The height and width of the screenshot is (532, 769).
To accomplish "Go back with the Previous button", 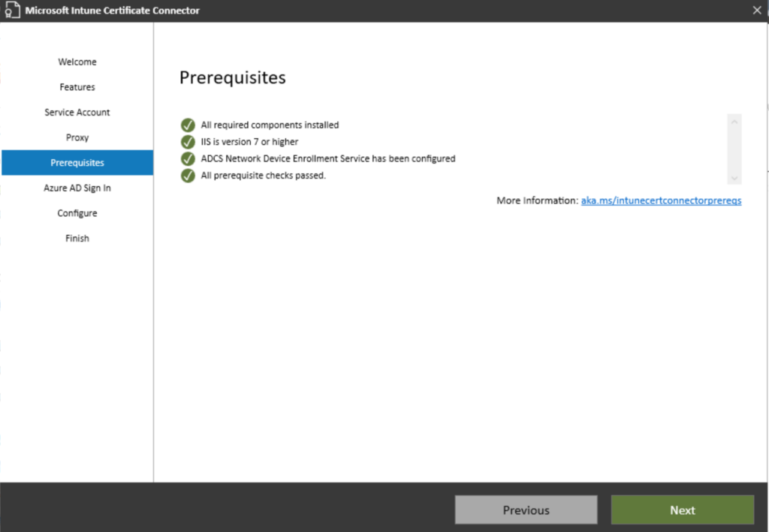I will tap(526, 510).
